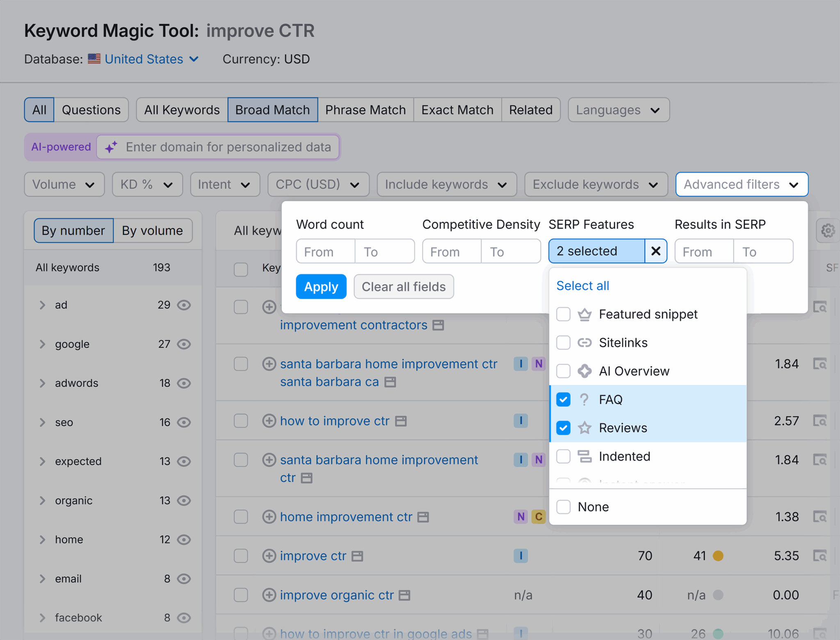
Task: Select the Exact Match tab
Action: click(457, 110)
